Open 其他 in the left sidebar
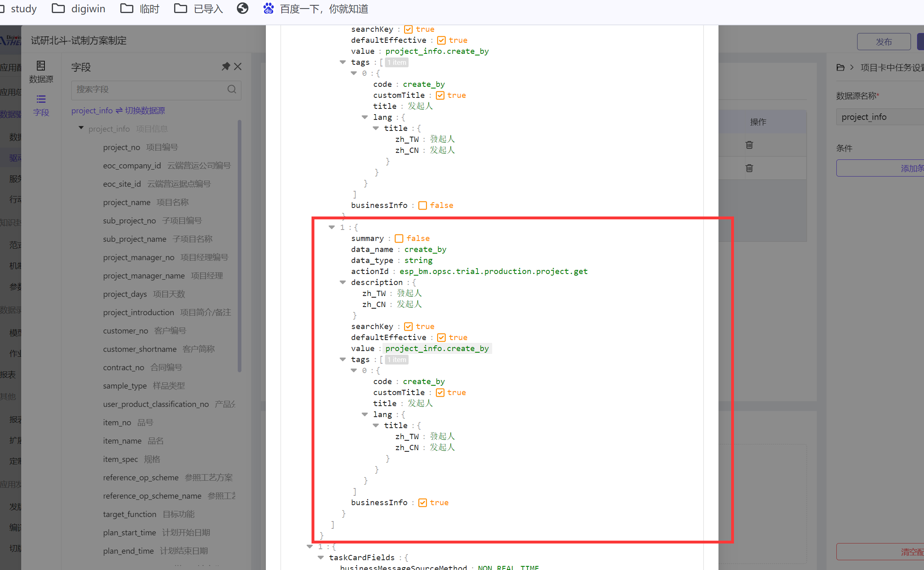Image resolution: width=924 pixels, height=570 pixels. point(8,396)
